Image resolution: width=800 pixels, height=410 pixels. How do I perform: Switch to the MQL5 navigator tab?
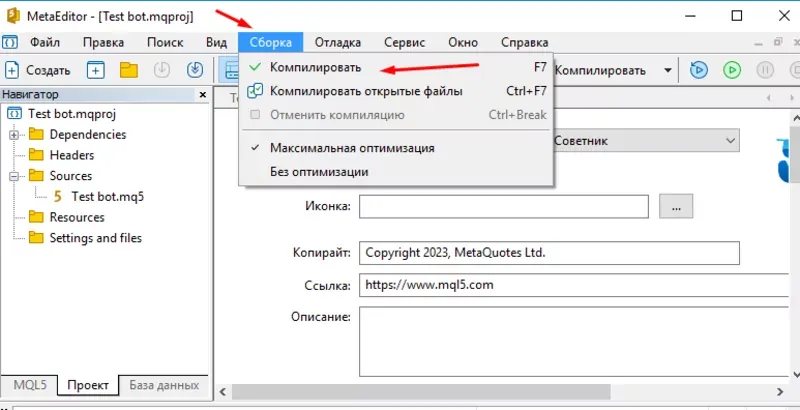(x=30, y=385)
